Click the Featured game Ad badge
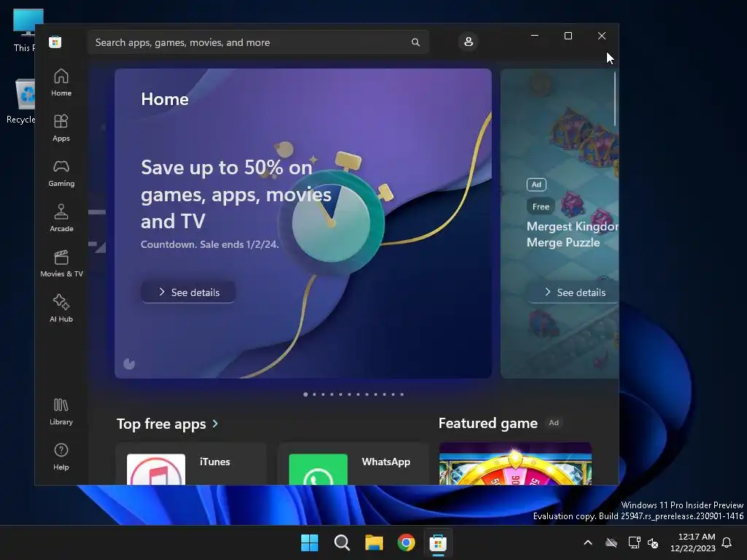Screen dimensions: 747x560 coord(554,423)
